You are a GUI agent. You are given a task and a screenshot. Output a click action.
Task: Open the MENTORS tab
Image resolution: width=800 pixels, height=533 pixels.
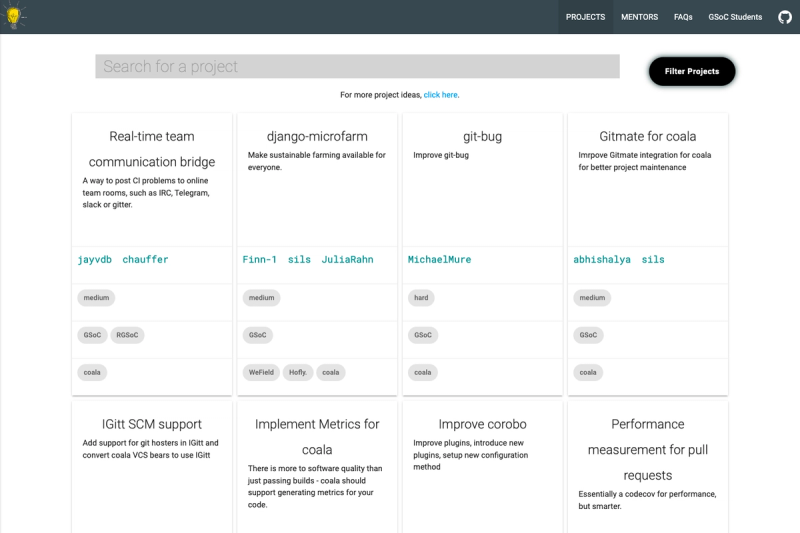(639, 17)
